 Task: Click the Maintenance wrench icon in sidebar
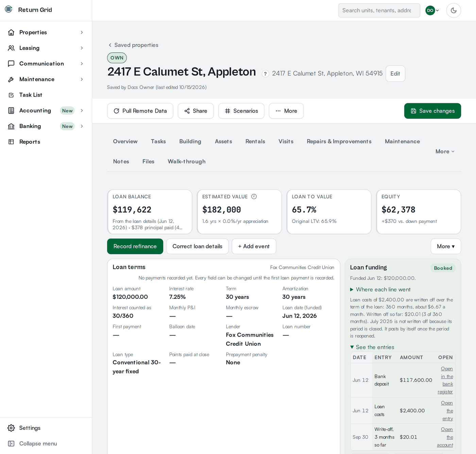pyautogui.click(x=11, y=79)
